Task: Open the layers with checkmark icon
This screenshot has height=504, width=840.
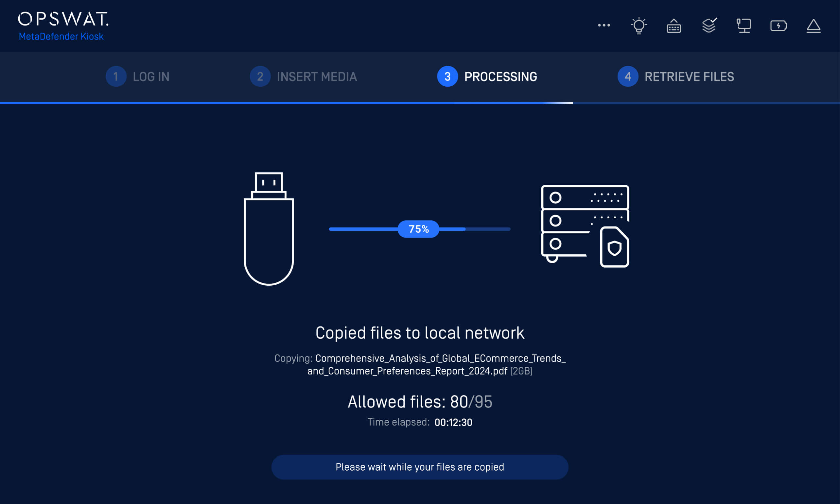Action: pyautogui.click(x=709, y=25)
